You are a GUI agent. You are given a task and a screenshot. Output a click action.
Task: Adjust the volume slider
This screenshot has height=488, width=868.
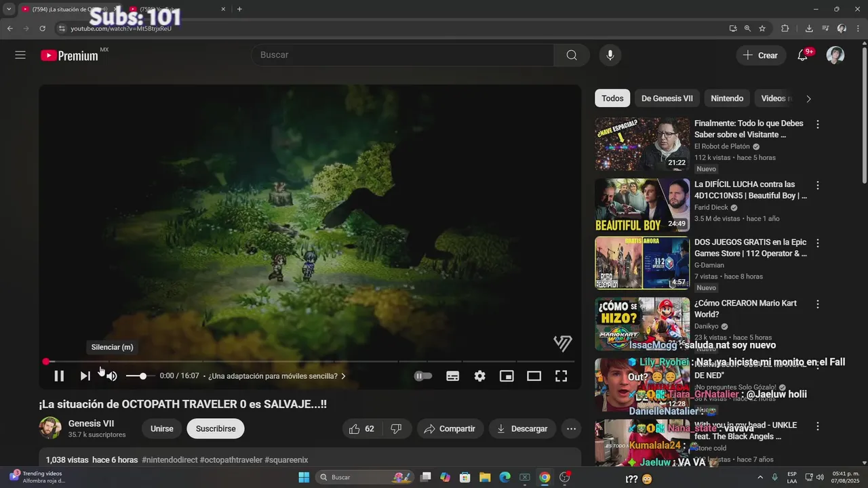pos(140,376)
